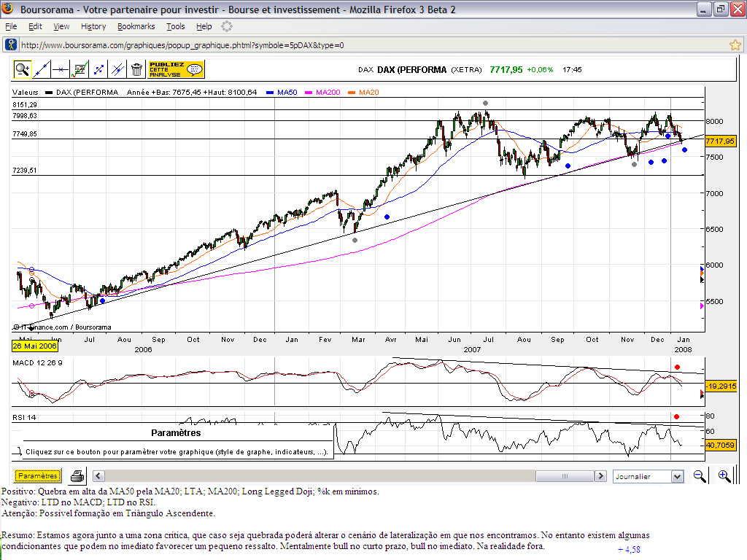Image resolution: width=747 pixels, height=560 pixels.
Task: Open the chart indicators tool
Action: coord(80,69)
